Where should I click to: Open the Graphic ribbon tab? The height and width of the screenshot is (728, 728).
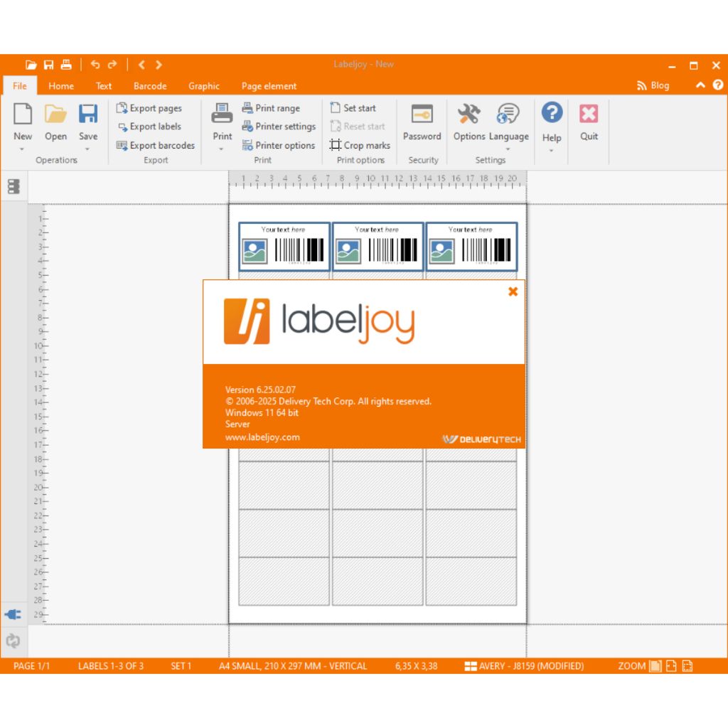point(204,86)
